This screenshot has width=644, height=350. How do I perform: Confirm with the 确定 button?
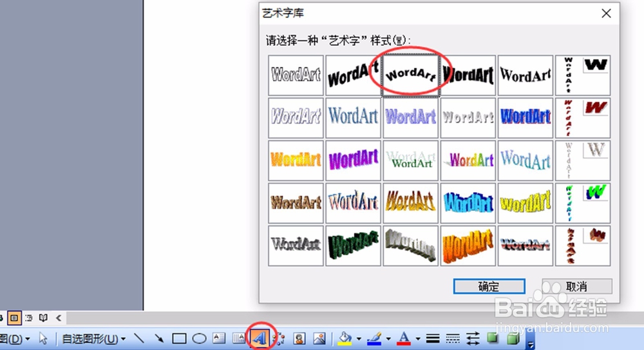tap(489, 286)
